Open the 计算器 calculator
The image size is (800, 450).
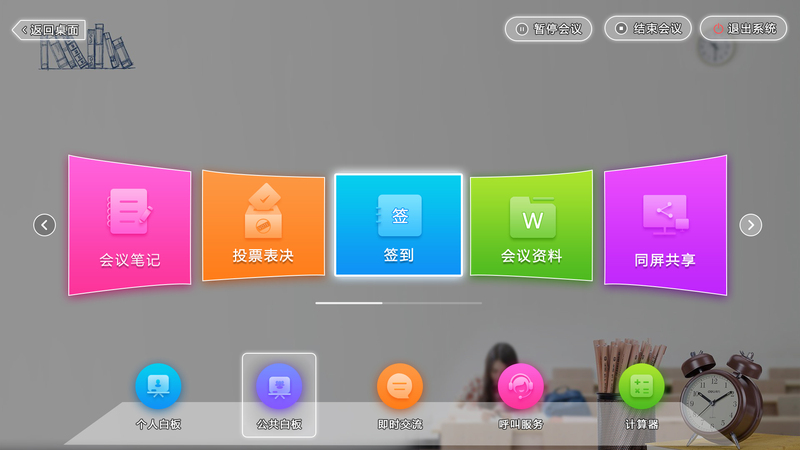click(641, 395)
